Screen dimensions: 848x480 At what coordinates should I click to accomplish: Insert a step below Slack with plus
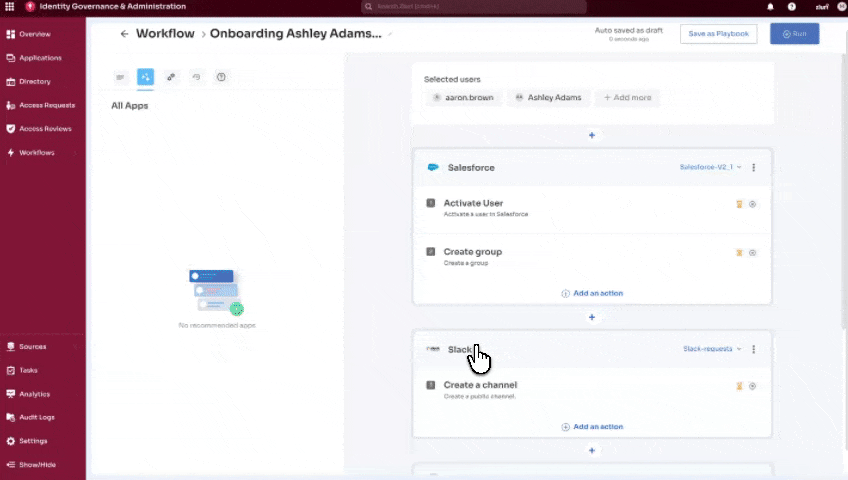592,450
